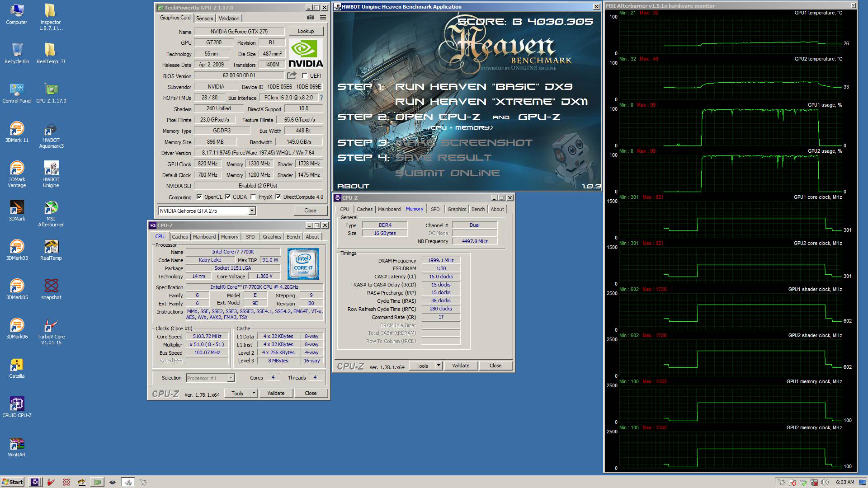Open the RealTemp desktop shortcut
The height and width of the screenshot is (488, 868).
[51, 250]
